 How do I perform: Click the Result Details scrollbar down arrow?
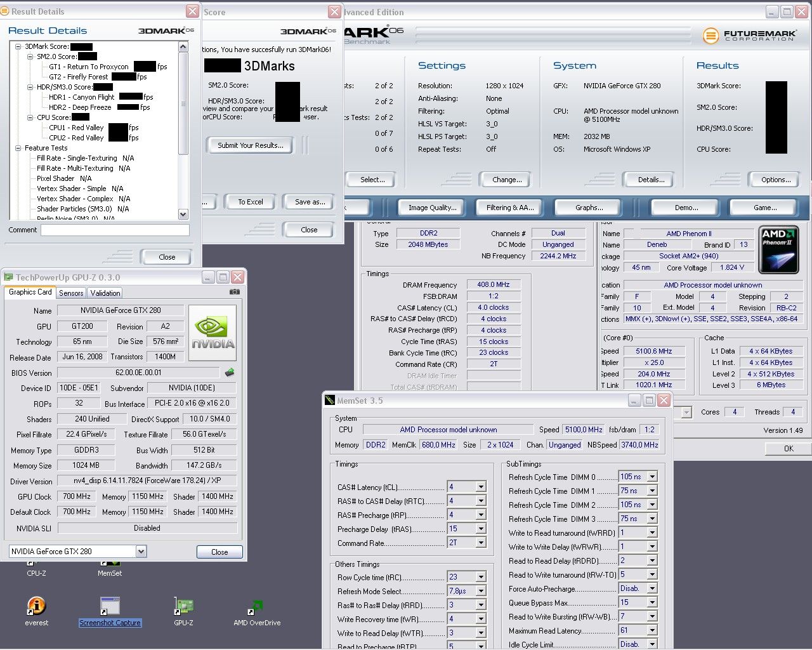tap(183, 215)
